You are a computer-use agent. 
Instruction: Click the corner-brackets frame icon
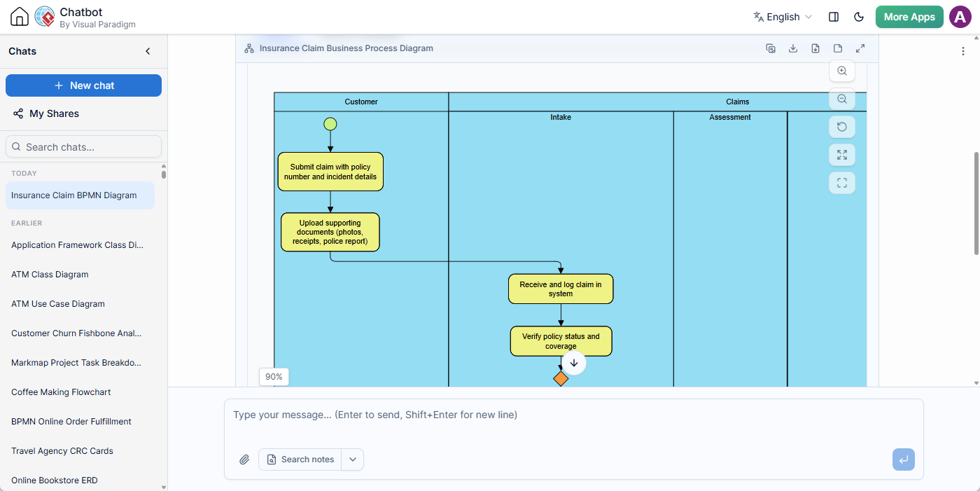(842, 183)
